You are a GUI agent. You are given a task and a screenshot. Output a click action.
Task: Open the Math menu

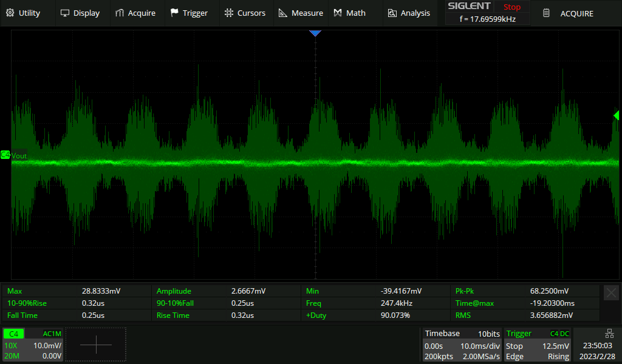(349, 13)
